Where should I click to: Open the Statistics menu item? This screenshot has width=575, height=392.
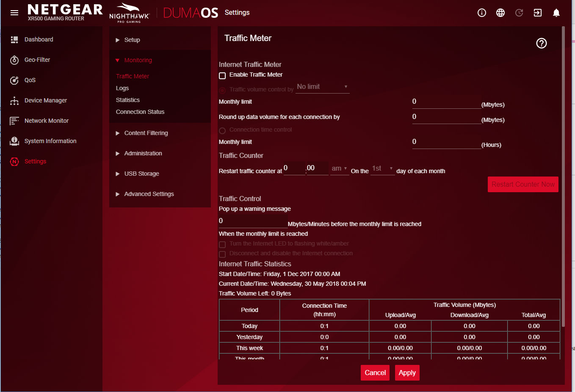click(x=128, y=100)
